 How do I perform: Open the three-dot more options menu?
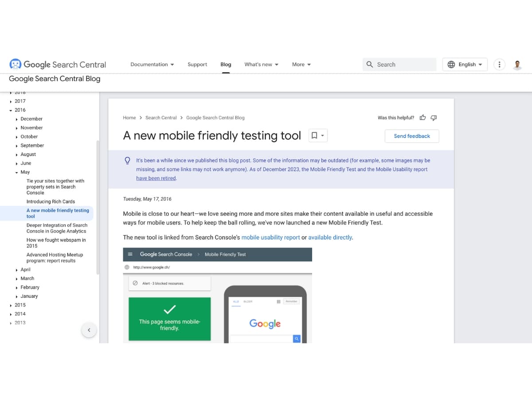point(499,64)
